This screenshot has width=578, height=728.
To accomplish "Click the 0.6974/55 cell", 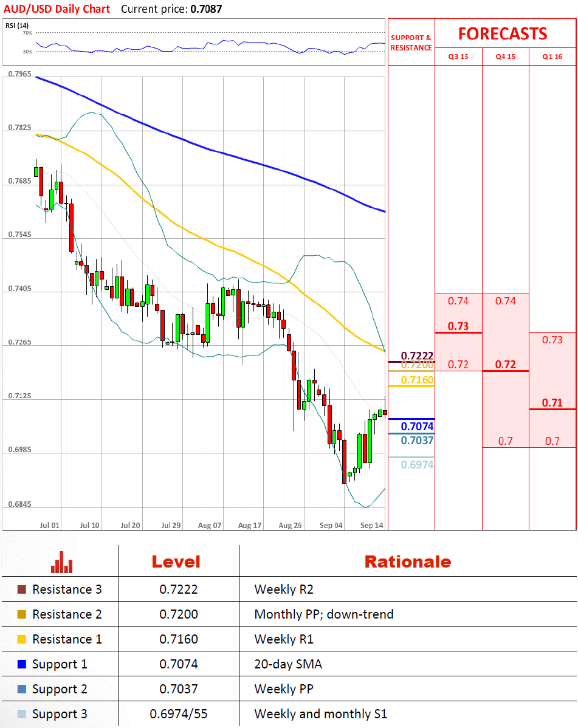I will coord(179,714).
